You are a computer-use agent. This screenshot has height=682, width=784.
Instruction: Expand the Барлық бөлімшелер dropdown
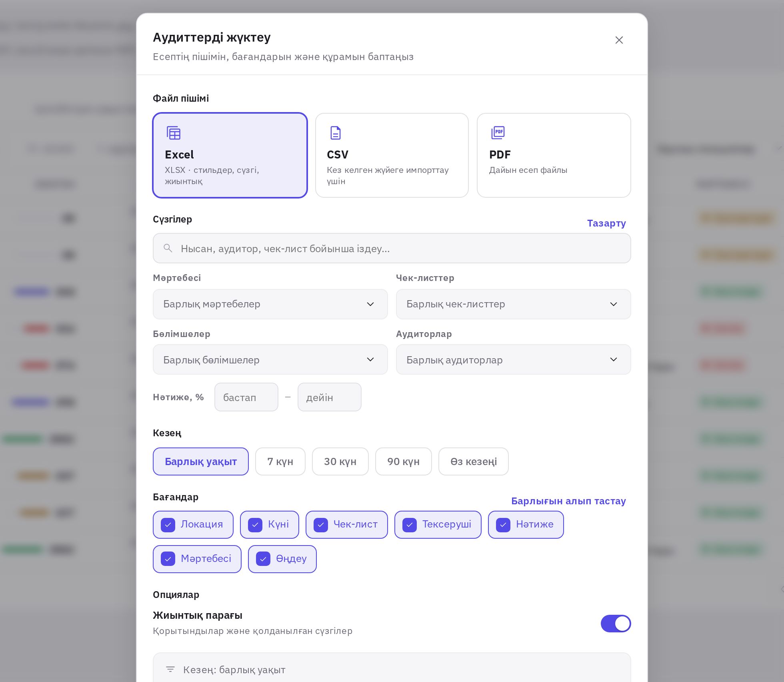pyautogui.click(x=270, y=359)
